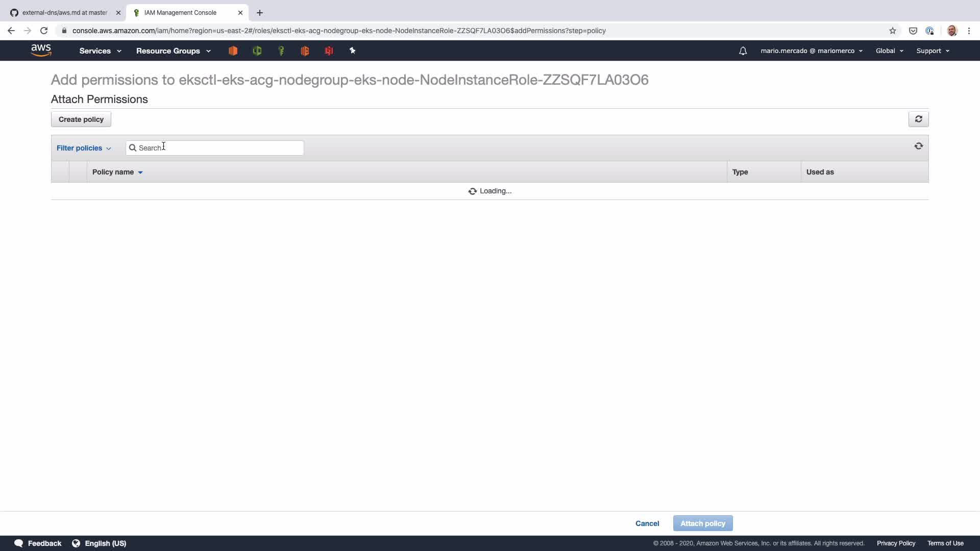Image resolution: width=980 pixels, height=551 pixels.
Task: Expand the Resource Groups menu
Action: click(x=173, y=51)
